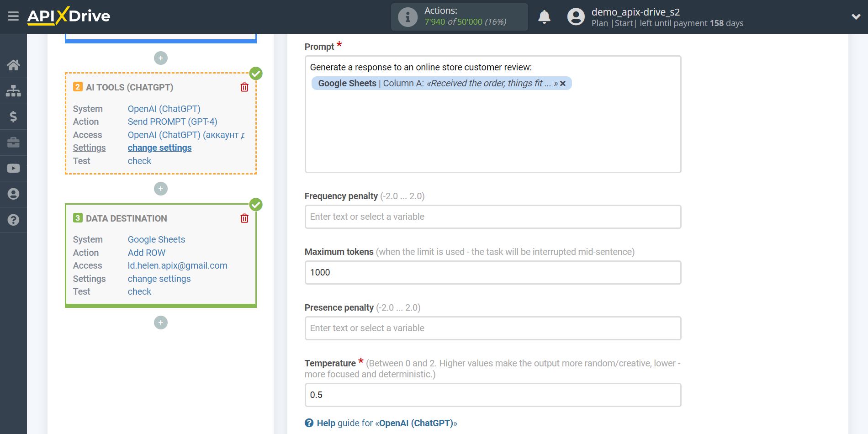The image size is (868, 434).
Task: Remove the Google Sheets Column A variable
Action: tap(563, 84)
